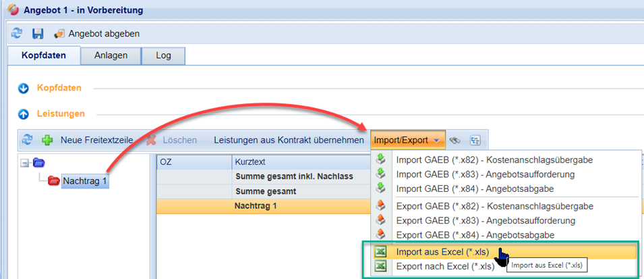The width and height of the screenshot is (644, 279).
Task: Click the red Nachtrag 1 folder icon
Action: (x=53, y=180)
